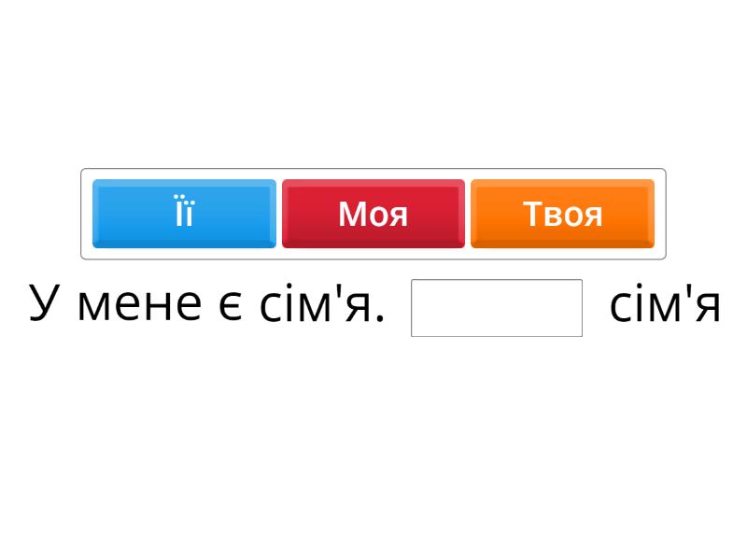Choose the orange Твоя word tile
Screen dimensions: 747x560
click(x=562, y=214)
